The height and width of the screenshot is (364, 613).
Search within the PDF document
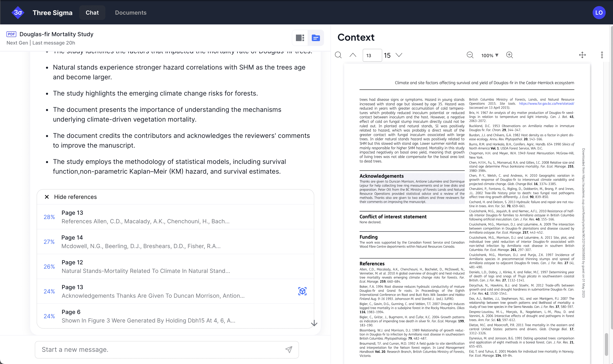point(338,55)
